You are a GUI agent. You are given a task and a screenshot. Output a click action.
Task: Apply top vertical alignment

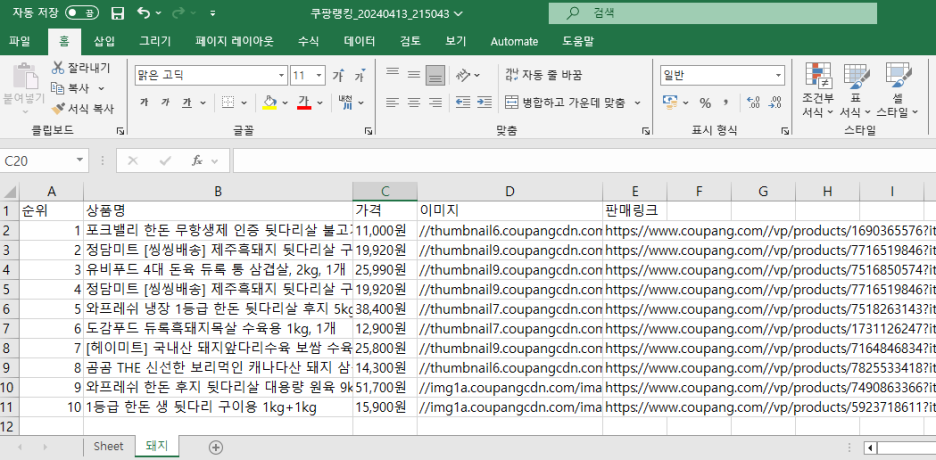[392, 75]
